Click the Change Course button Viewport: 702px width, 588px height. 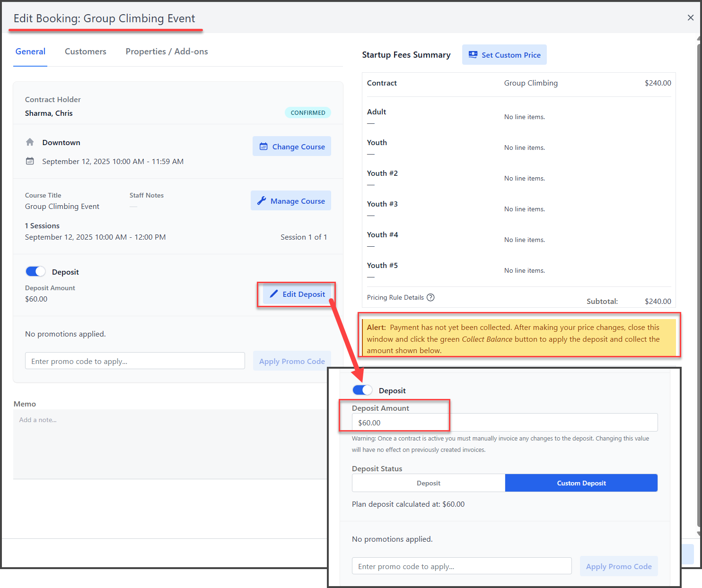(292, 147)
